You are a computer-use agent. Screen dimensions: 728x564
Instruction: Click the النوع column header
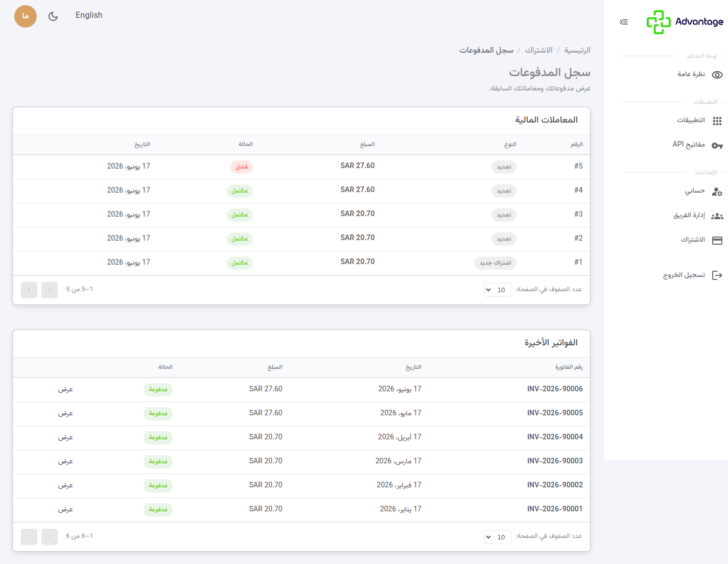pos(510,145)
